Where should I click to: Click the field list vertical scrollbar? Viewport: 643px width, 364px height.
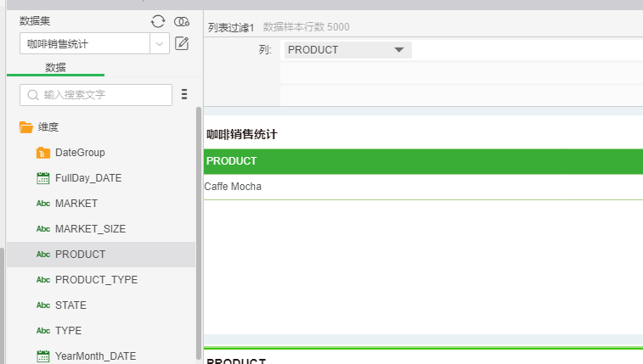click(x=199, y=229)
